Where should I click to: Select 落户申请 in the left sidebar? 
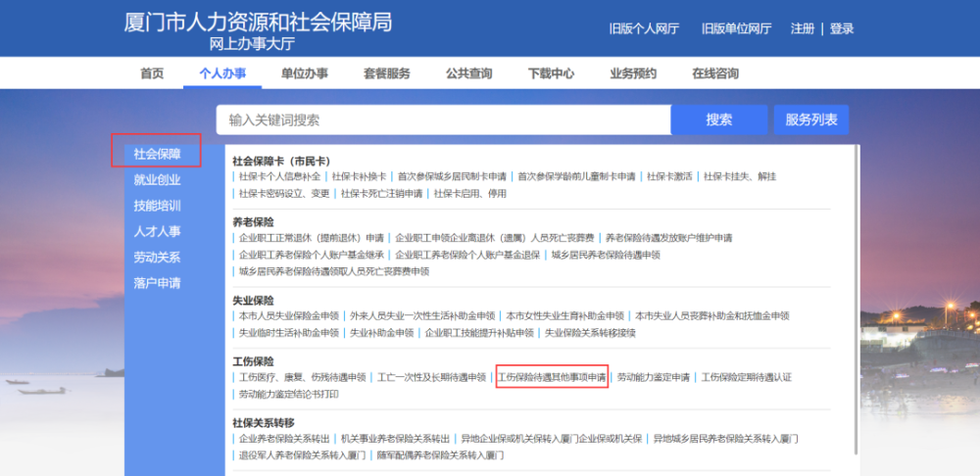tap(157, 283)
